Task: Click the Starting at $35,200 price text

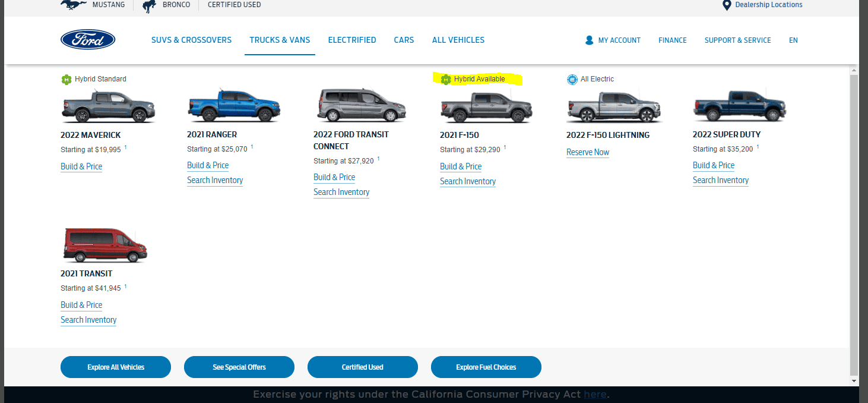Action: 723,149
